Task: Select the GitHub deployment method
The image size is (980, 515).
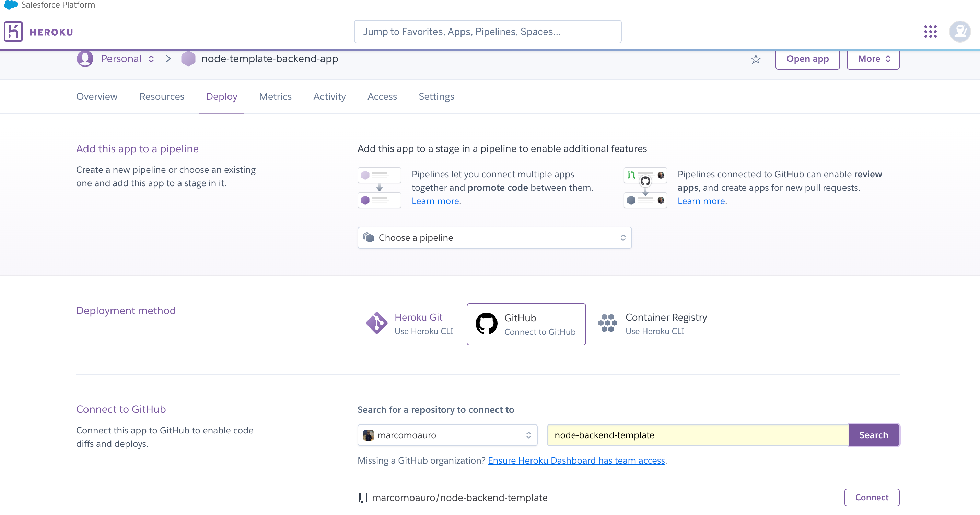Action: tap(526, 324)
